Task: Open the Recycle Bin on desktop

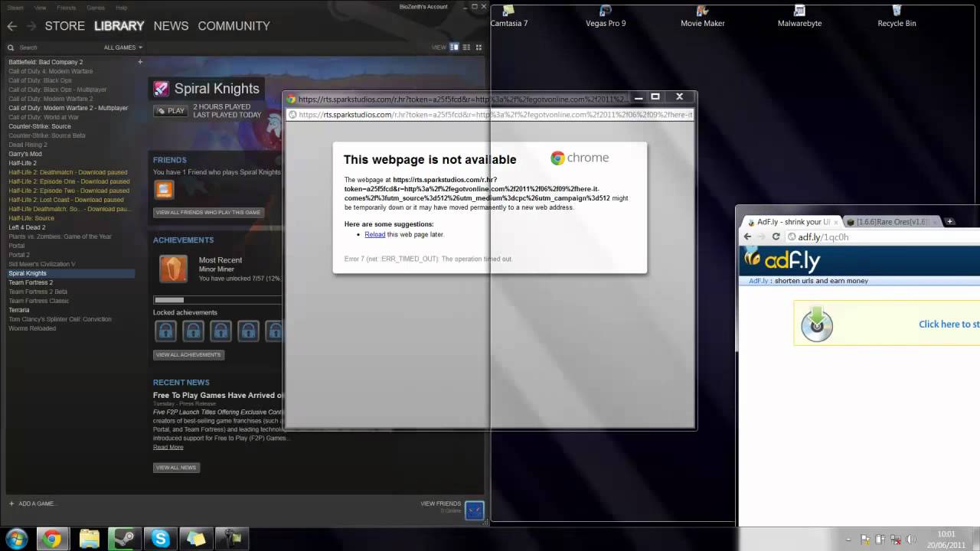Action: (x=897, y=17)
